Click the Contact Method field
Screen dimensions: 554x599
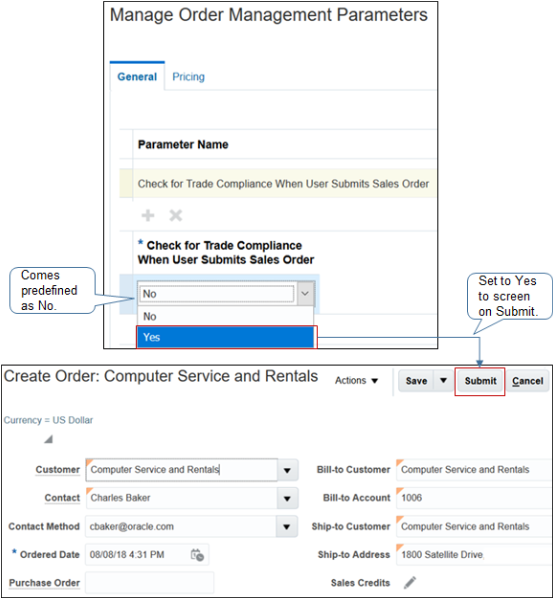[x=182, y=526]
